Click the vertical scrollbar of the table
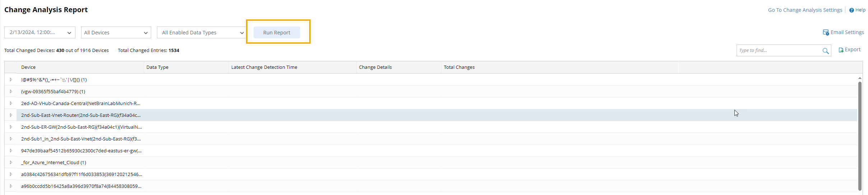This screenshot has height=195, width=868. point(860,136)
